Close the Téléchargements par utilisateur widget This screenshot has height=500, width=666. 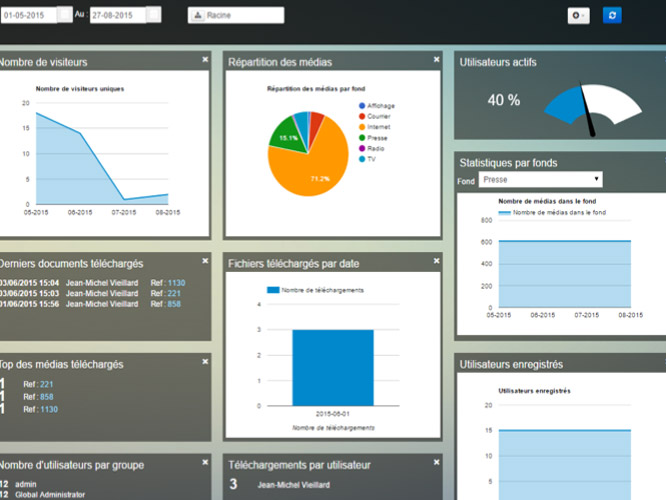tap(436, 461)
